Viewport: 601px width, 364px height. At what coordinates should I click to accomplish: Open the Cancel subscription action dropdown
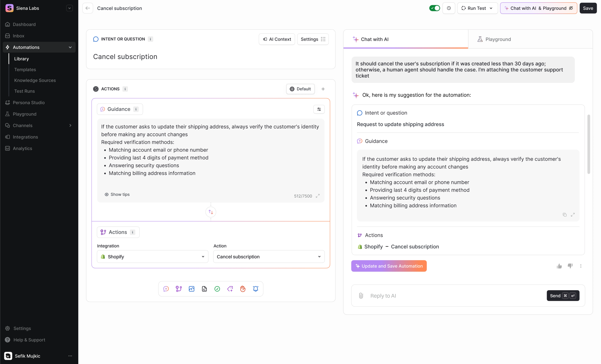[x=269, y=256]
